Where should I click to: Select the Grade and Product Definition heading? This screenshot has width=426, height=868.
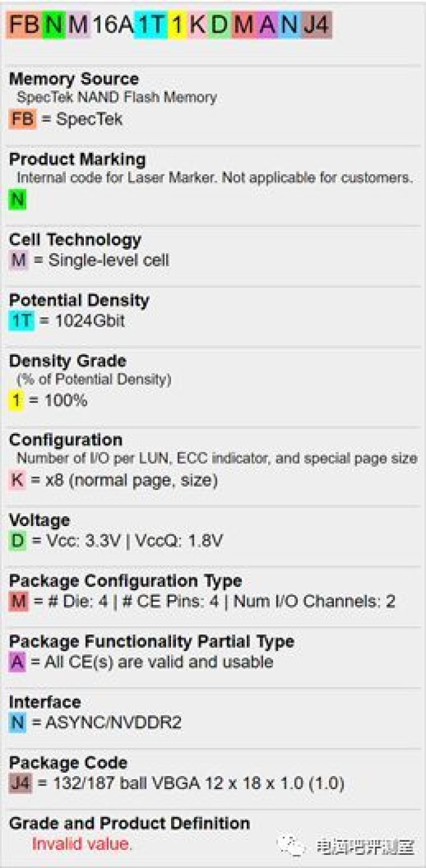point(129,823)
